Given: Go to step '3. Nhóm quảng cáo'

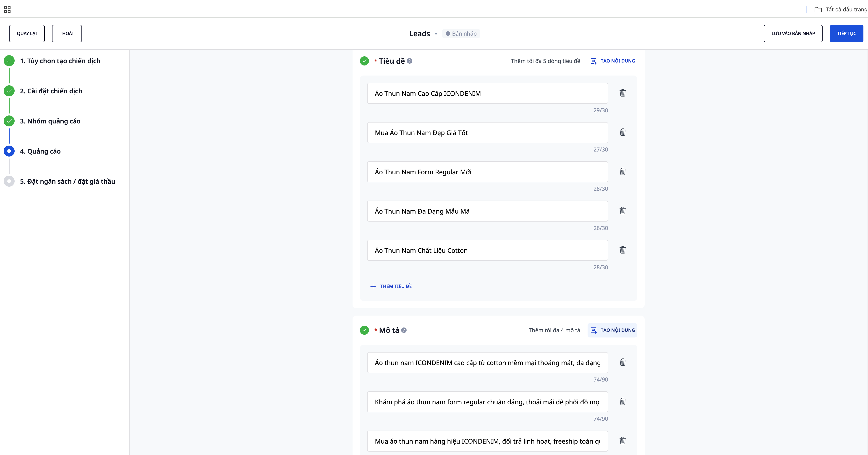Looking at the screenshot, I should [50, 121].
